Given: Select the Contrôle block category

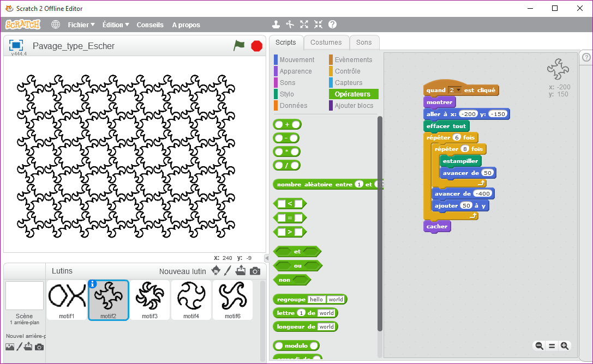Looking at the screenshot, I should click(x=347, y=71).
